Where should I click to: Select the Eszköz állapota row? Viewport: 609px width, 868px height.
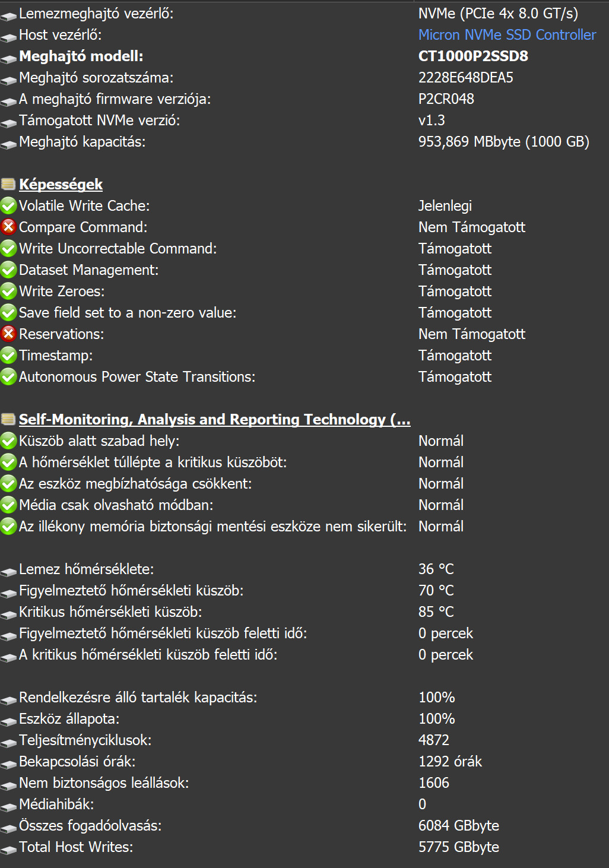pyautogui.click(x=69, y=719)
